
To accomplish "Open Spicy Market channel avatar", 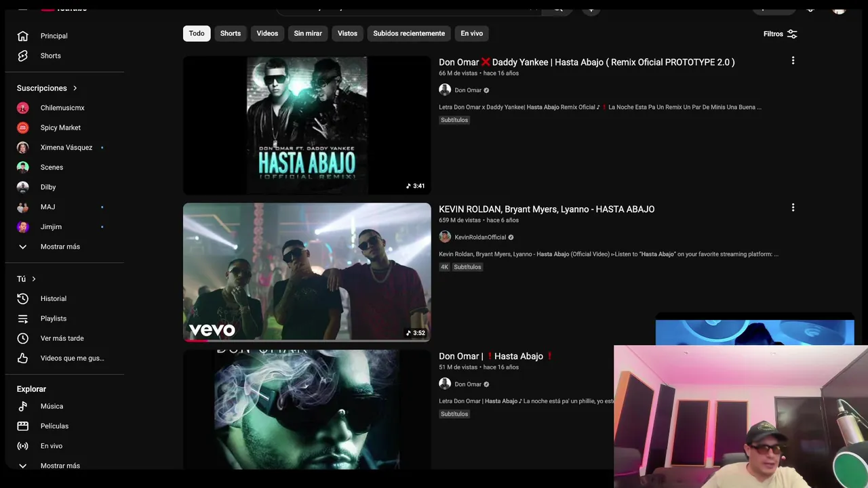I will pos(22,127).
